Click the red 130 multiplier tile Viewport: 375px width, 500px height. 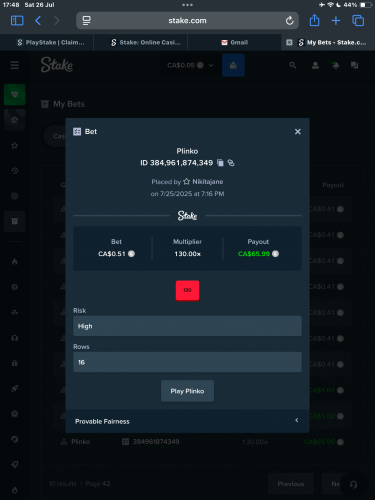point(187,290)
